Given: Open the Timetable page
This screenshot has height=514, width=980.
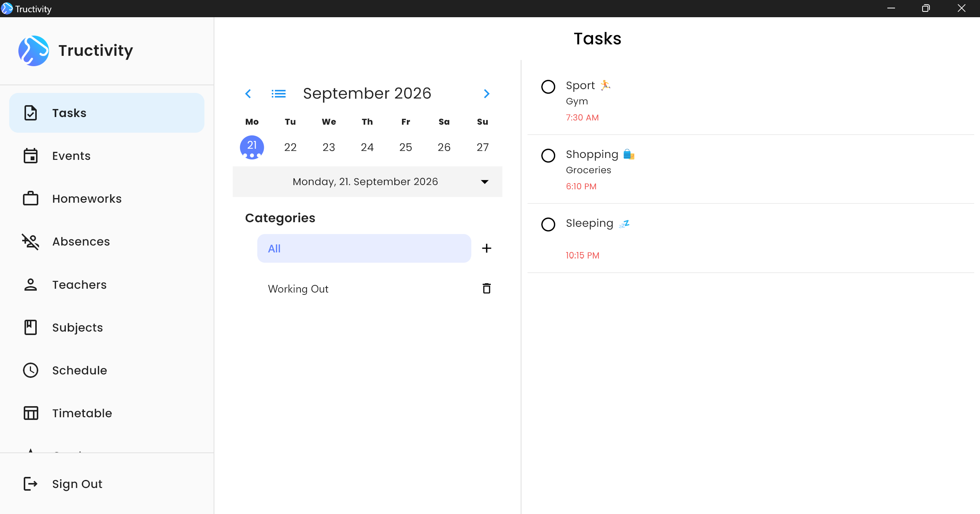Looking at the screenshot, I should 107,413.
